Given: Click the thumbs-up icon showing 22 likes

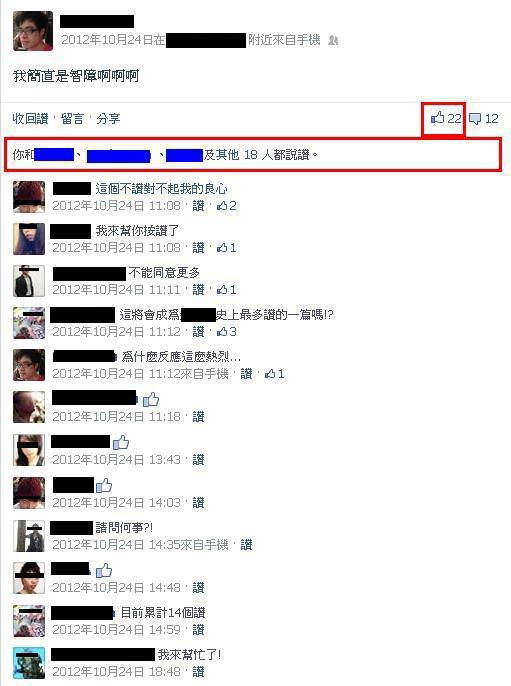Looking at the screenshot, I should pos(445,118).
